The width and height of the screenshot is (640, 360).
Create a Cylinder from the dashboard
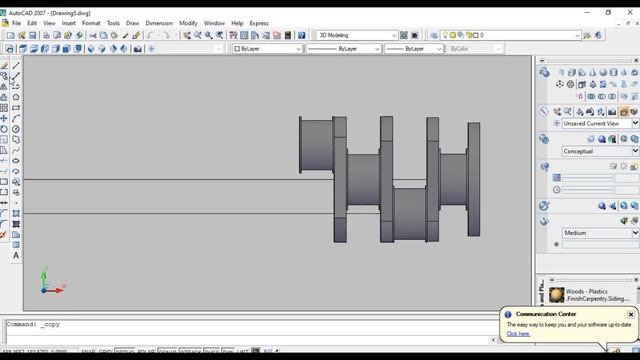[x=613, y=73]
